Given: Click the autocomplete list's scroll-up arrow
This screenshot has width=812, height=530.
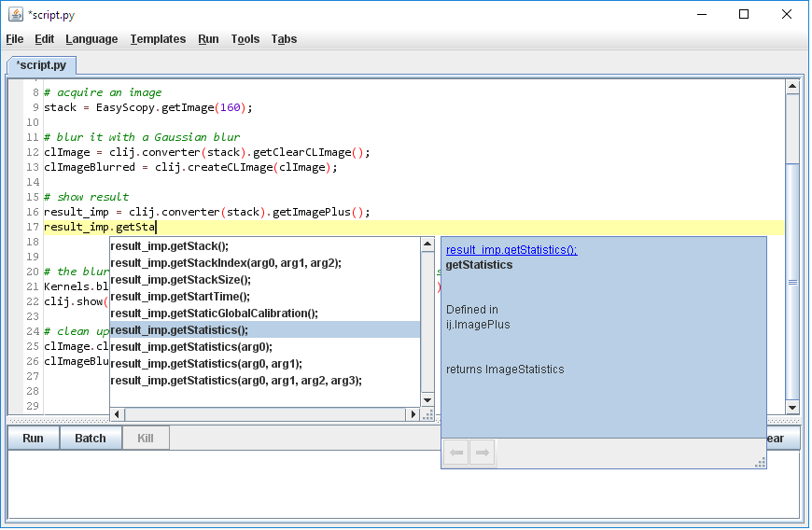Looking at the screenshot, I should pyautogui.click(x=427, y=245).
